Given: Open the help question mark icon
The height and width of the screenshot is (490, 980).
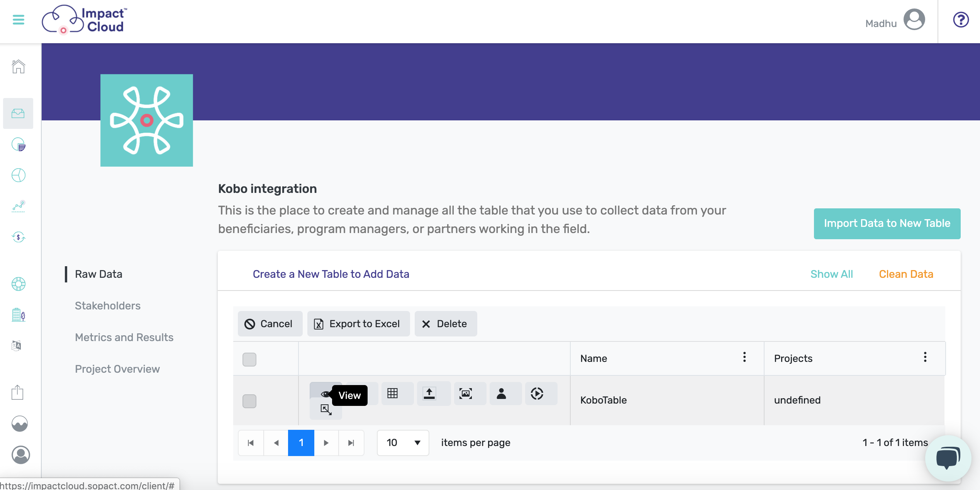Looking at the screenshot, I should coord(961,20).
